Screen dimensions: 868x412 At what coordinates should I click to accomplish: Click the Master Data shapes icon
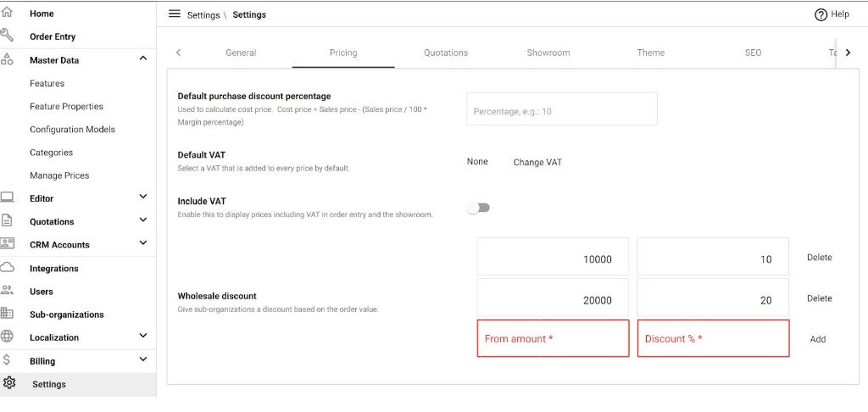(7, 59)
